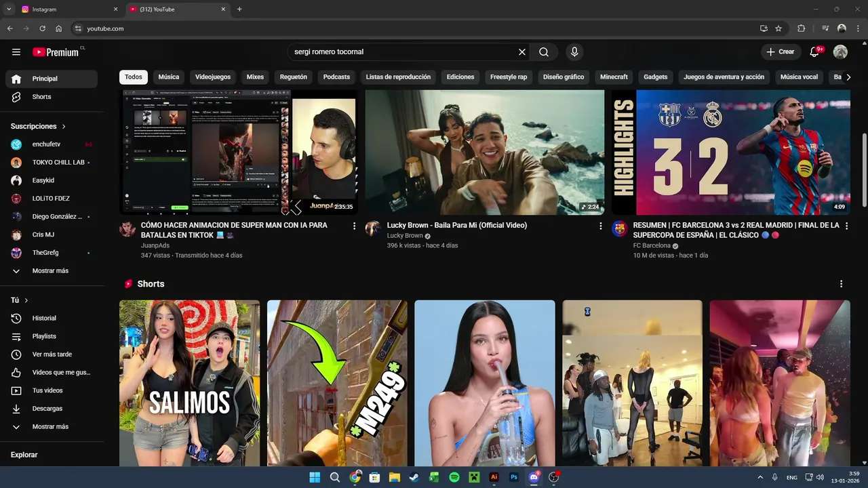Screen dimensions: 868x488
Task: Open options for JuanpAds video
Action: tap(354, 226)
